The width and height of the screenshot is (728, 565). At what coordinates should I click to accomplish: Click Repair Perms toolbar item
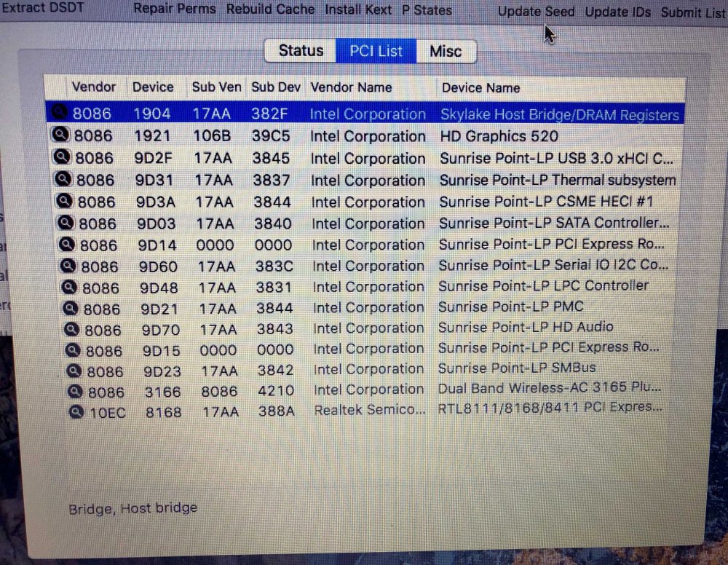[x=175, y=9]
